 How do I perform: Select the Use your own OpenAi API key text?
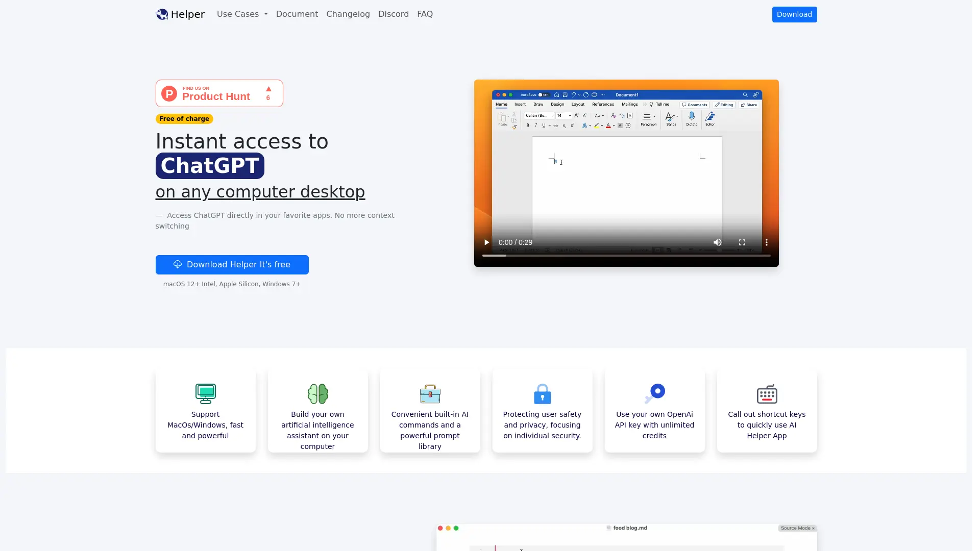655,425
